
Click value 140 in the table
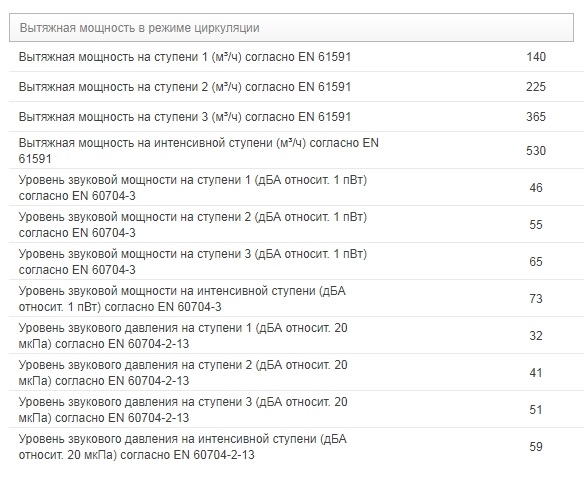tap(536, 57)
